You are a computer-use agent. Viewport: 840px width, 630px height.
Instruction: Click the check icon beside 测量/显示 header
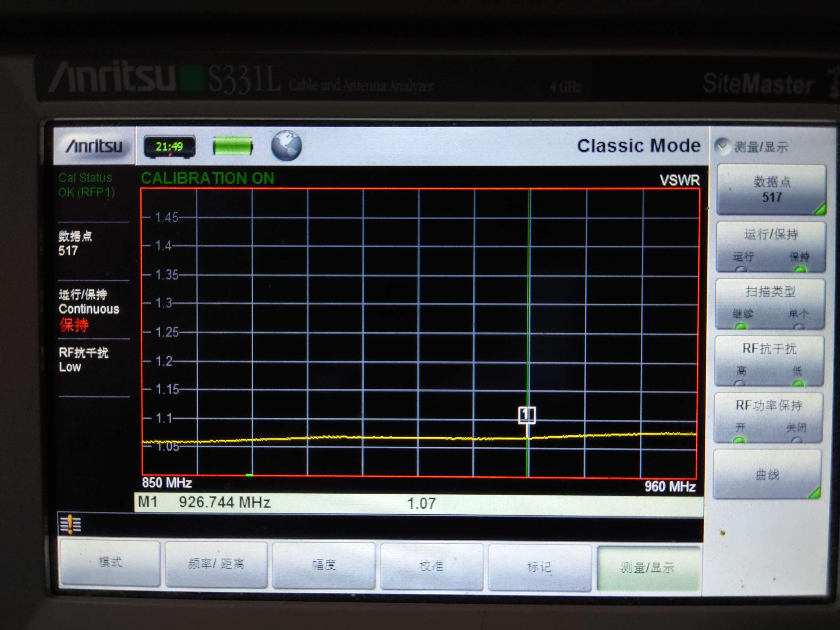point(722,146)
